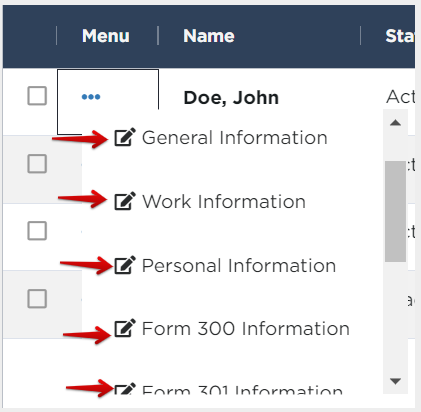Open the Personal Information entry
This screenshot has height=412, width=421.
239,266
